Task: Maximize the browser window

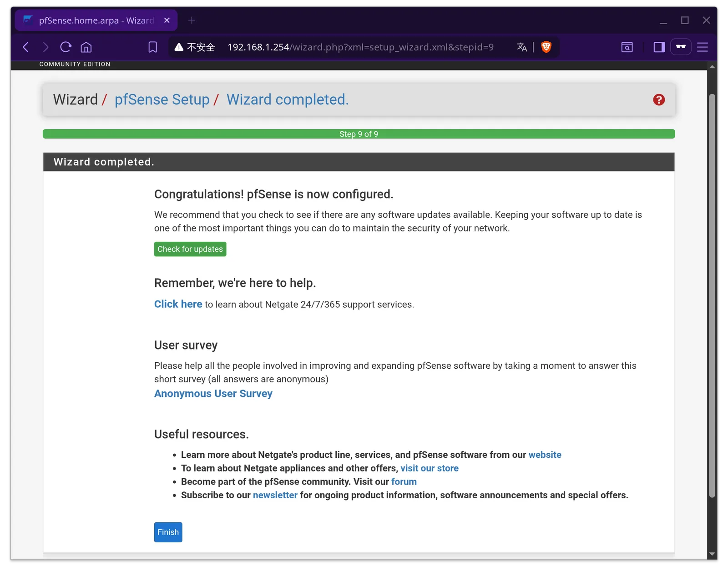Action: click(685, 20)
